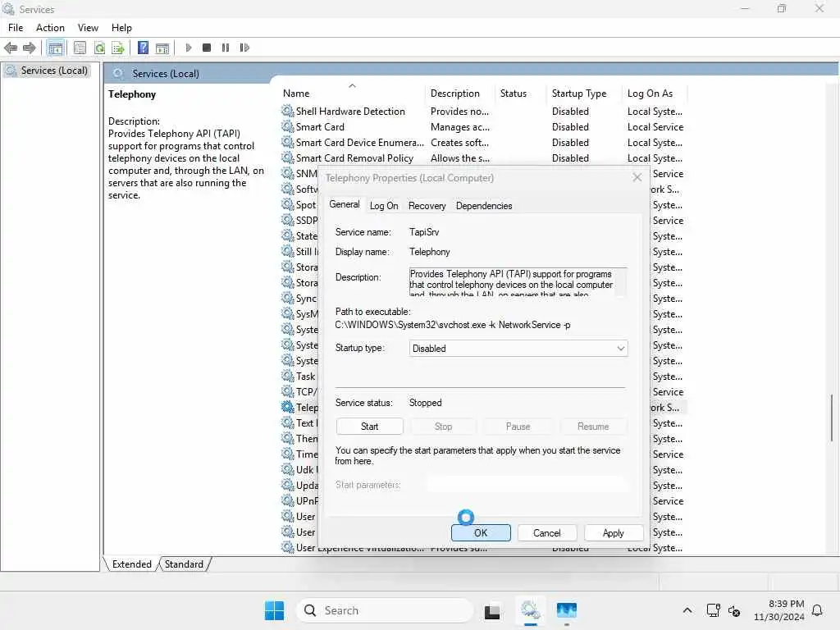Open the Windows Start menu
The image size is (840, 630).
(x=274, y=610)
